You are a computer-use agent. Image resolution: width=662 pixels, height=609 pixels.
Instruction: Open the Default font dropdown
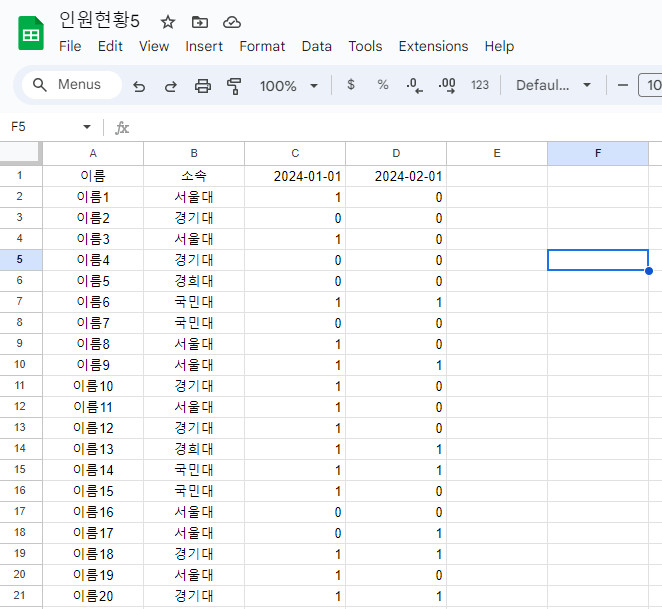pos(553,85)
